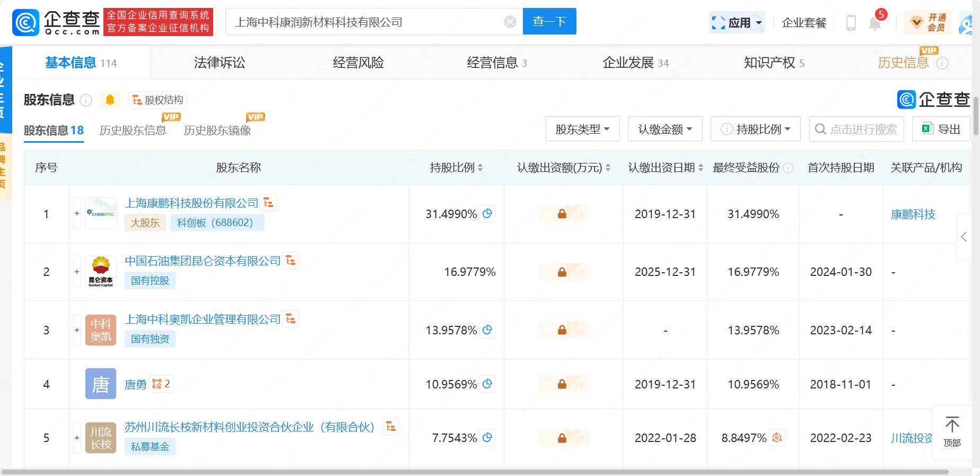Switch to 企业发展 tab
Screen dimensions: 980x476
point(635,63)
